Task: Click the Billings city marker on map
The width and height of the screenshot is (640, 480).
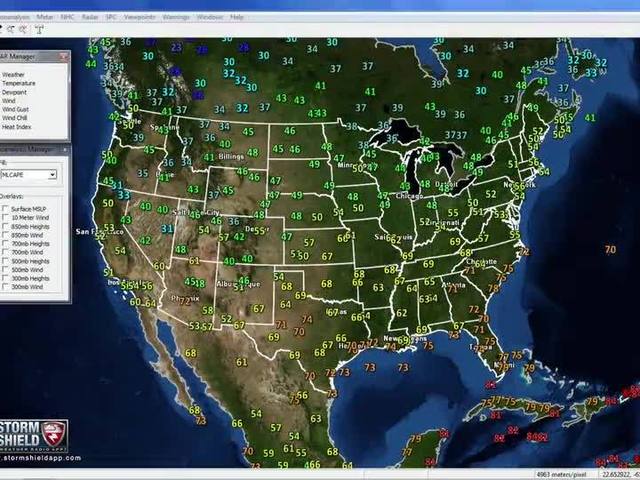Action: pos(230,157)
